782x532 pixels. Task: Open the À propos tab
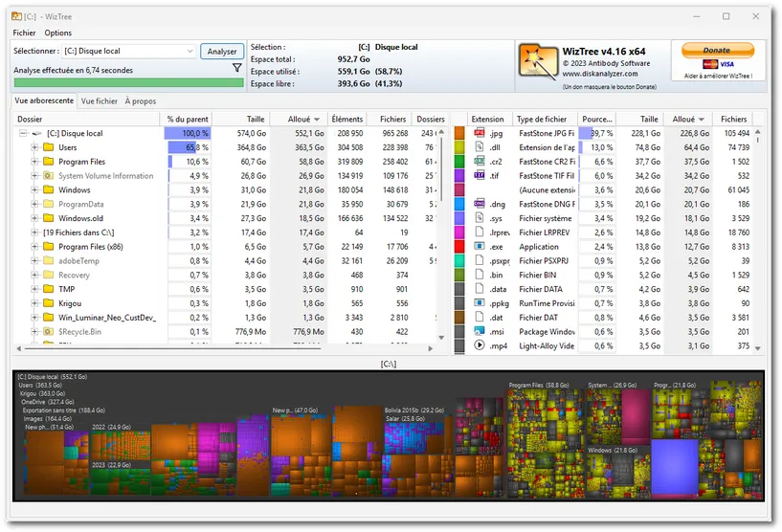tap(140, 101)
